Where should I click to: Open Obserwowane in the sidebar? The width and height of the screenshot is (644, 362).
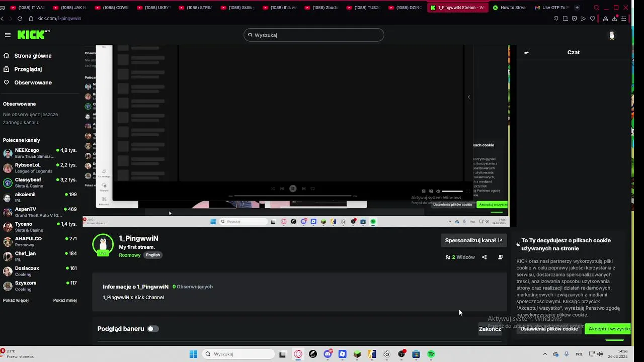pyautogui.click(x=33, y=82)
